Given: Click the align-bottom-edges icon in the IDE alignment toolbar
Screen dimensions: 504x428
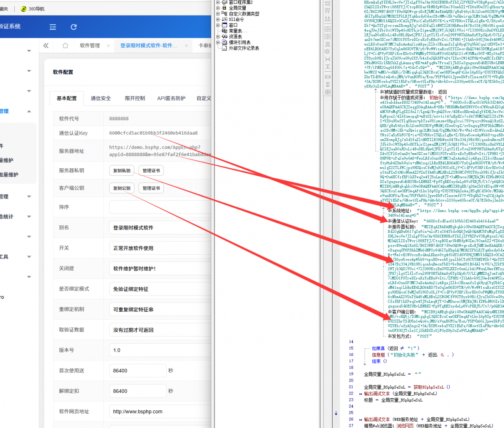Looking at the screenshot, I should tap(328, 18).
